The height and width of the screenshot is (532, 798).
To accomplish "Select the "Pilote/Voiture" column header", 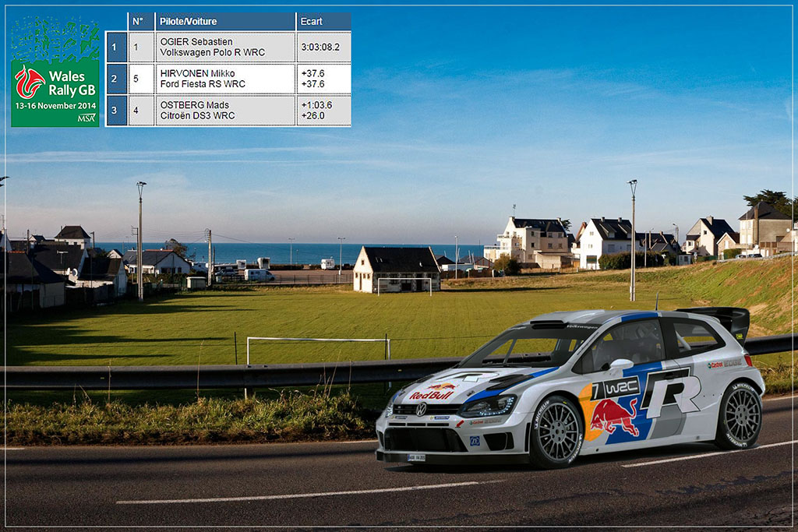I will [x=225, y=21].
